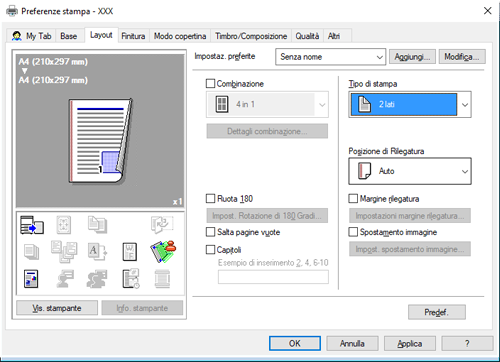Click the greyed scroll banner page icon

click(x=162, y=279)
